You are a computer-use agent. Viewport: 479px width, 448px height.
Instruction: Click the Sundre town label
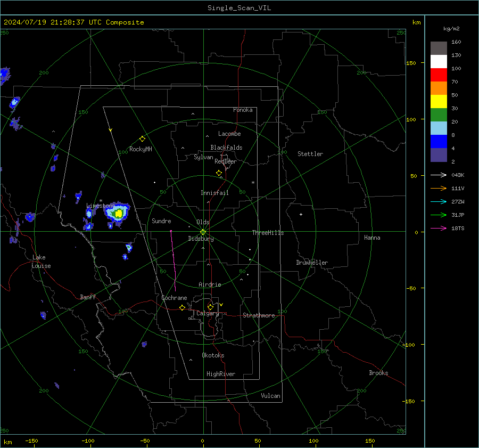(161, 221)
